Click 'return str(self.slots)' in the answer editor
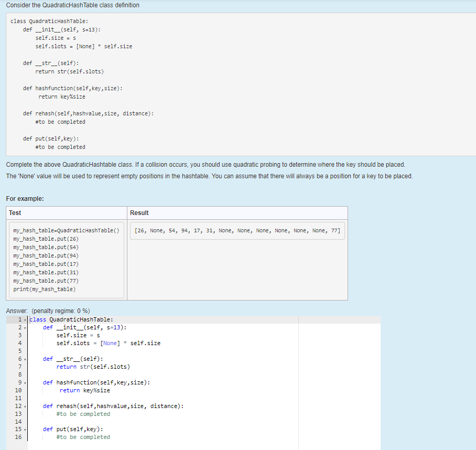This screenshot has width=476, height=450. (x=93, y=367)
